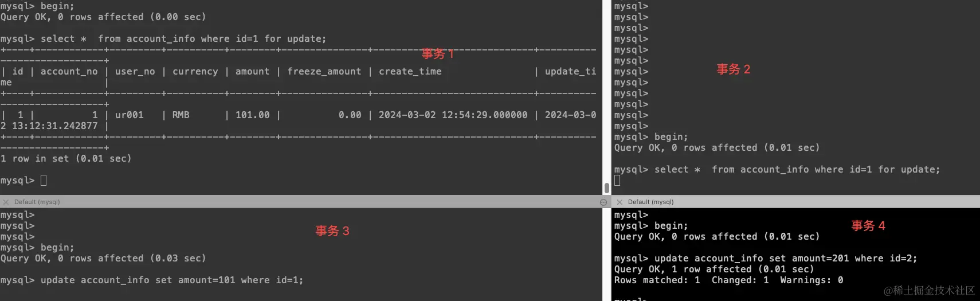Click the select statement above the result table
Image resolution: width=980 pixels, height=301 pixels.
coord(183,39)
